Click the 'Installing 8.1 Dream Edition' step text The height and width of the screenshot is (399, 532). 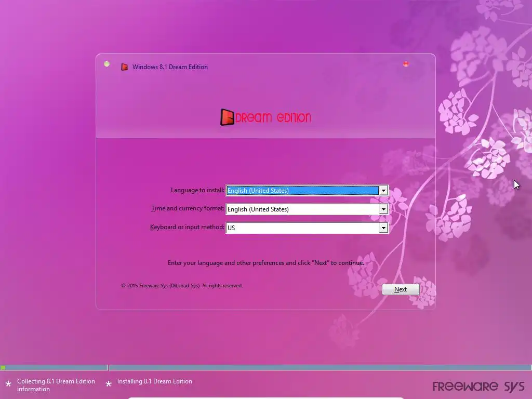(155, 381)
